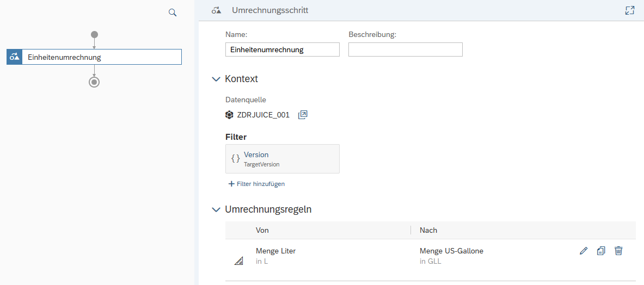Click the Von column header
This screenshot has height=285, width=644.
point(262,231)
